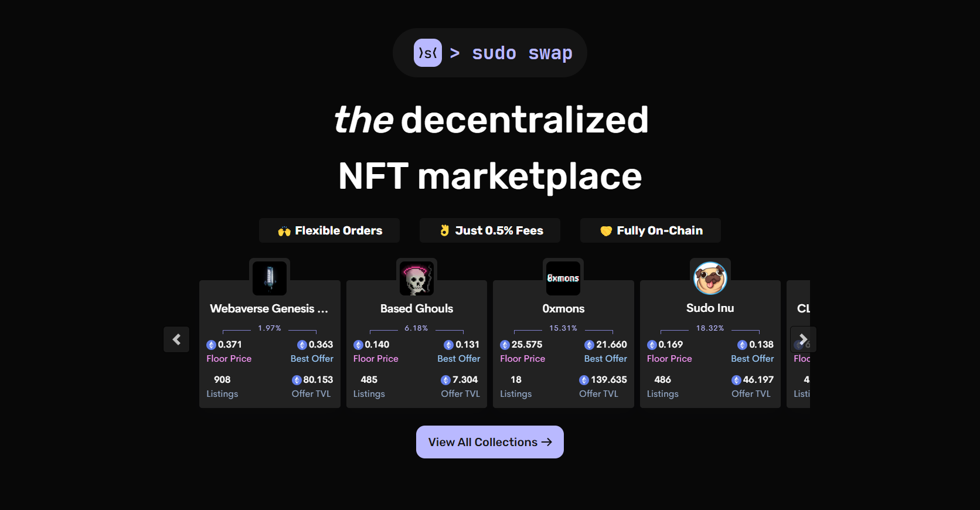Click the sudo swap title text
The height and width of the screenshot is (510, 980).
click(x=522, y=53)
